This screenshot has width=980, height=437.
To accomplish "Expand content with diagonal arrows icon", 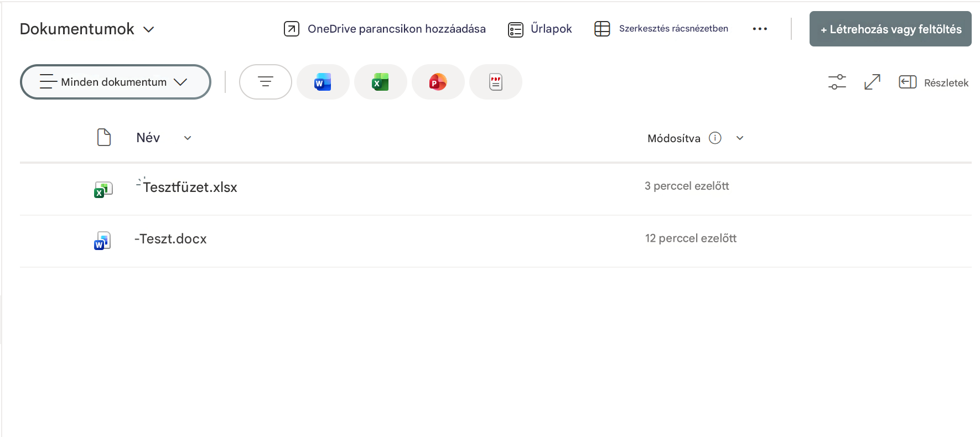I will click(873, 82).
